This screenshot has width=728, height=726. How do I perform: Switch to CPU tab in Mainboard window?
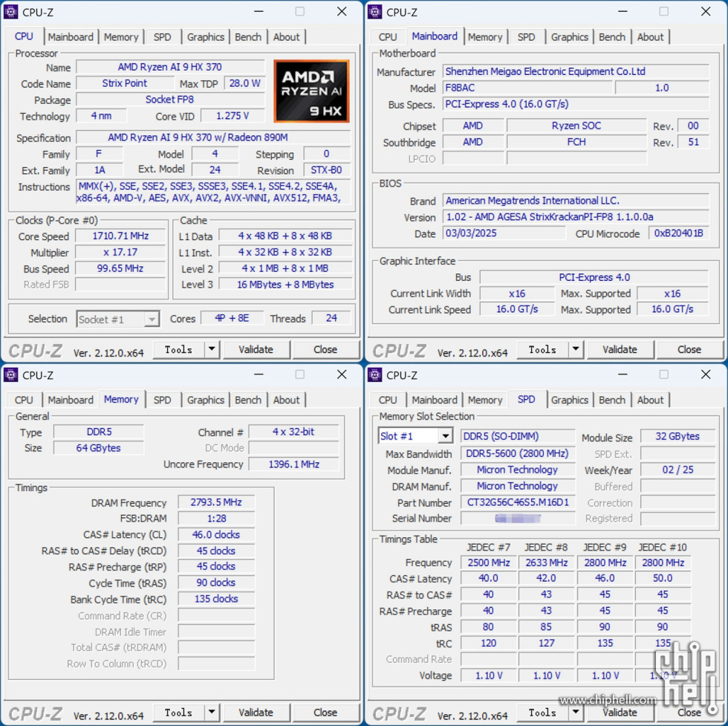(x=388, y=37)
